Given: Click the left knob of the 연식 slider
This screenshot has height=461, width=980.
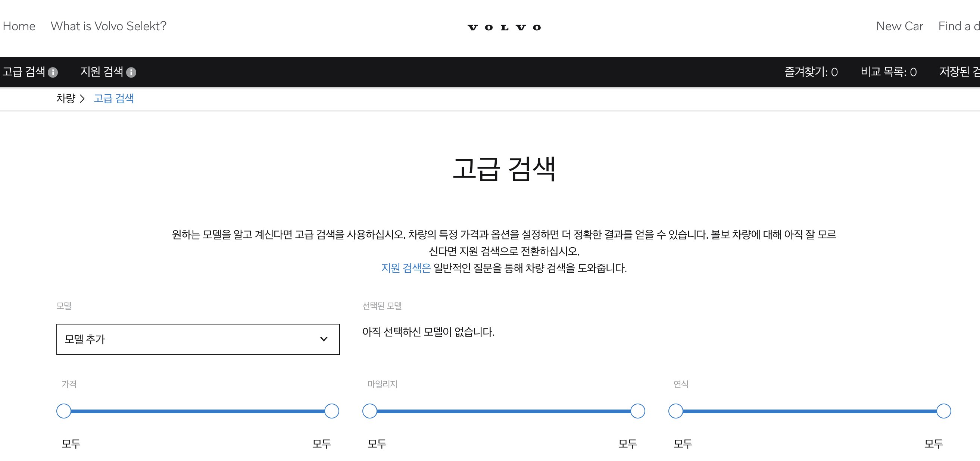Looking at the screenshot, I should pos(675,411).
